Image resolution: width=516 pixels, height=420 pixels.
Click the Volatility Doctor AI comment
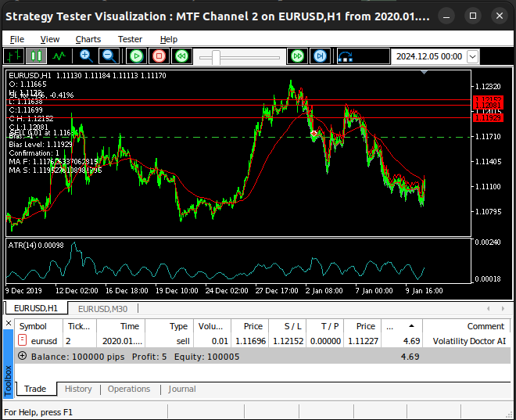(469, 341)
